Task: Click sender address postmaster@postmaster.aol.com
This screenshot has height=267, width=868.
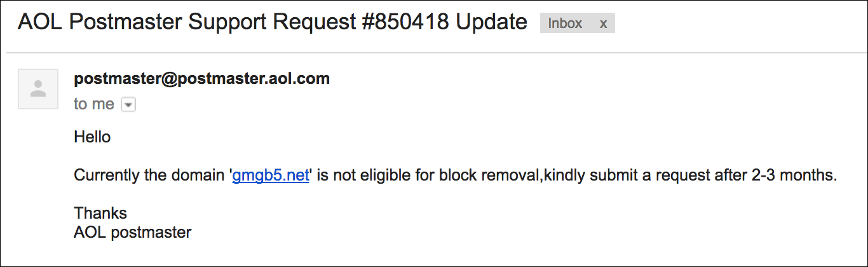Action: (x=202, y=79)
